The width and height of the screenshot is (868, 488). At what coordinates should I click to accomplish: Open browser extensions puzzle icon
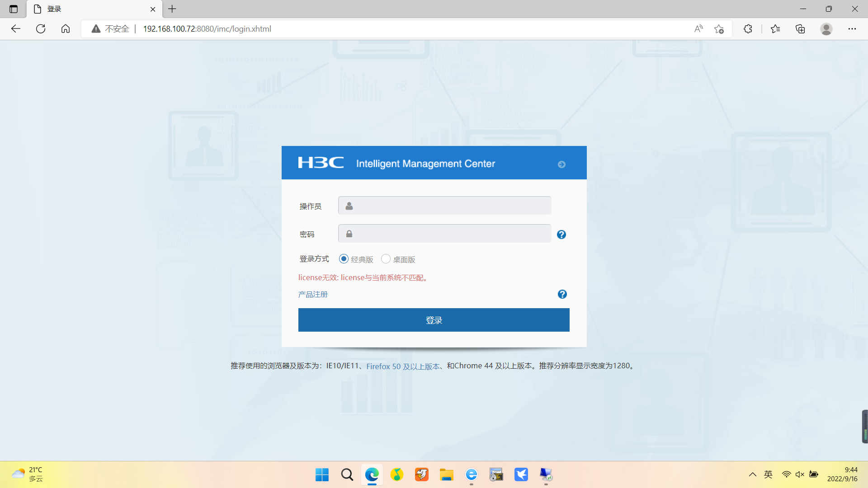pyautogui.click(x=748, y=29)
